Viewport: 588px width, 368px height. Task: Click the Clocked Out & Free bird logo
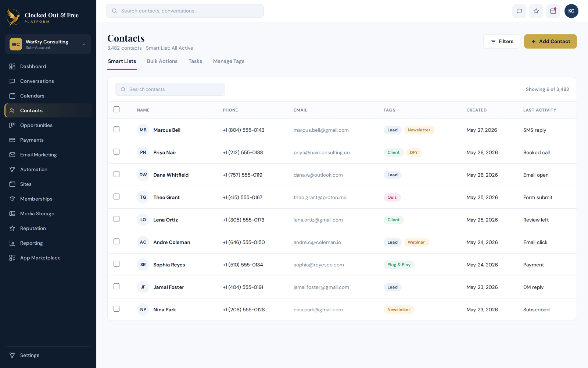pyautogui.click(x=14, y=17)
